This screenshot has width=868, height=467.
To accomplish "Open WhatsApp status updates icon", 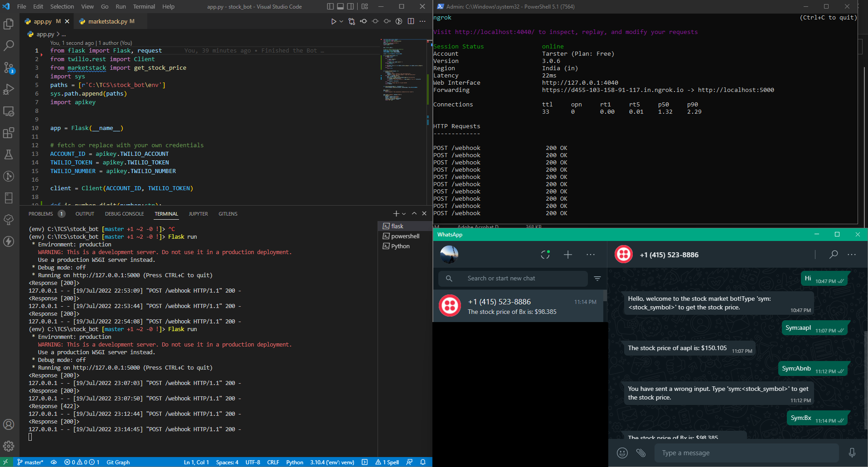I will click(x=545, y=255).
